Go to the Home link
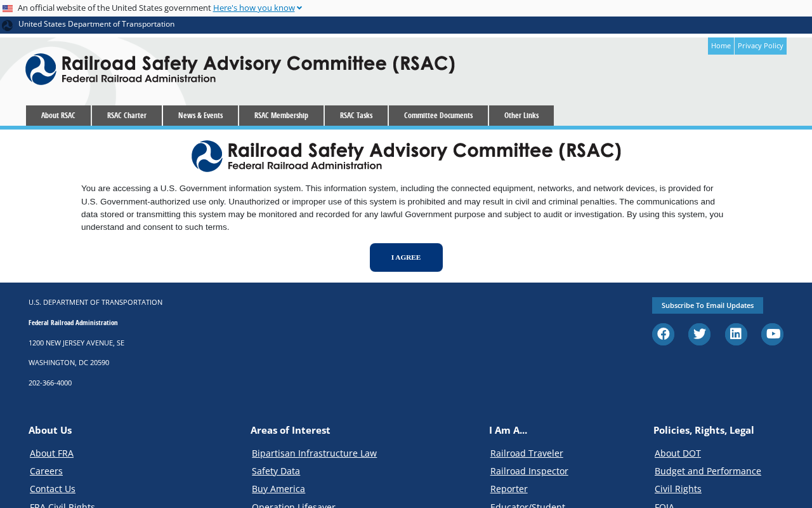The width and height of the screenshot is (812, 508). [x=721, y=46]
